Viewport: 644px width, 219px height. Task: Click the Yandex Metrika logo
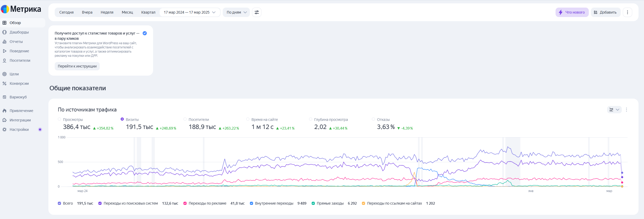click(x=21, y=9)
